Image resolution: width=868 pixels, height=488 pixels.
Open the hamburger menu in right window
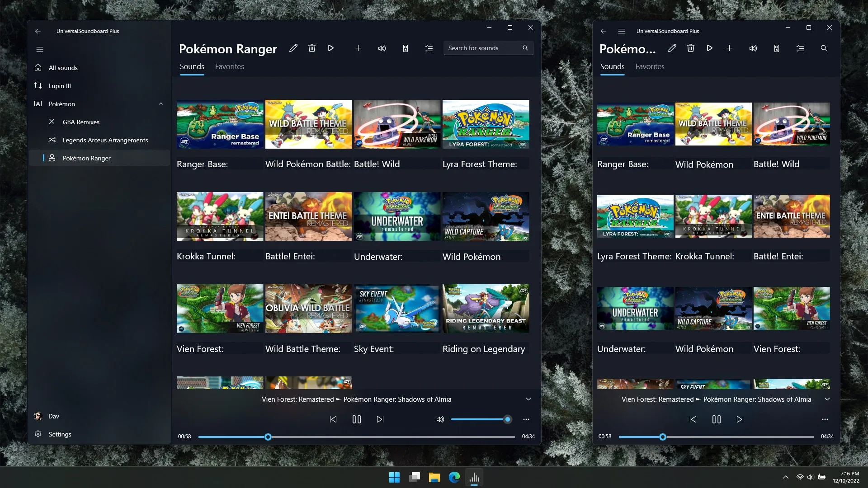pyautogui.click(x=622, y=31)
